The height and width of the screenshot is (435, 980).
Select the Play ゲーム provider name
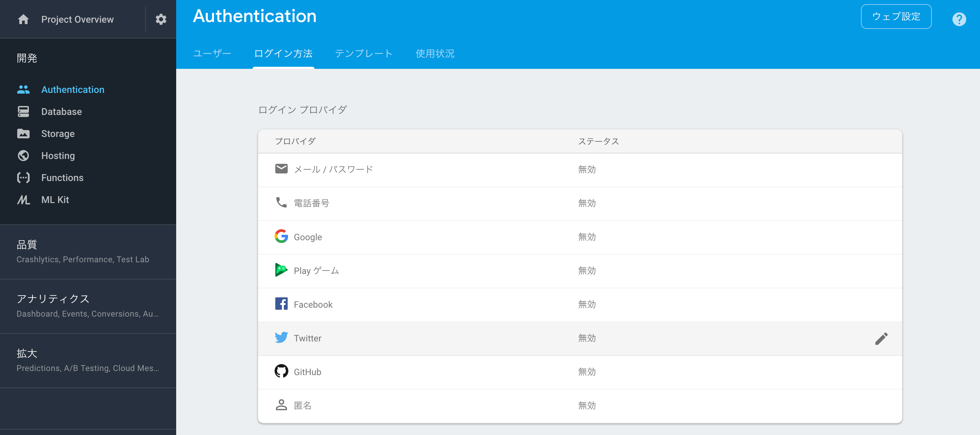(316, 270)
